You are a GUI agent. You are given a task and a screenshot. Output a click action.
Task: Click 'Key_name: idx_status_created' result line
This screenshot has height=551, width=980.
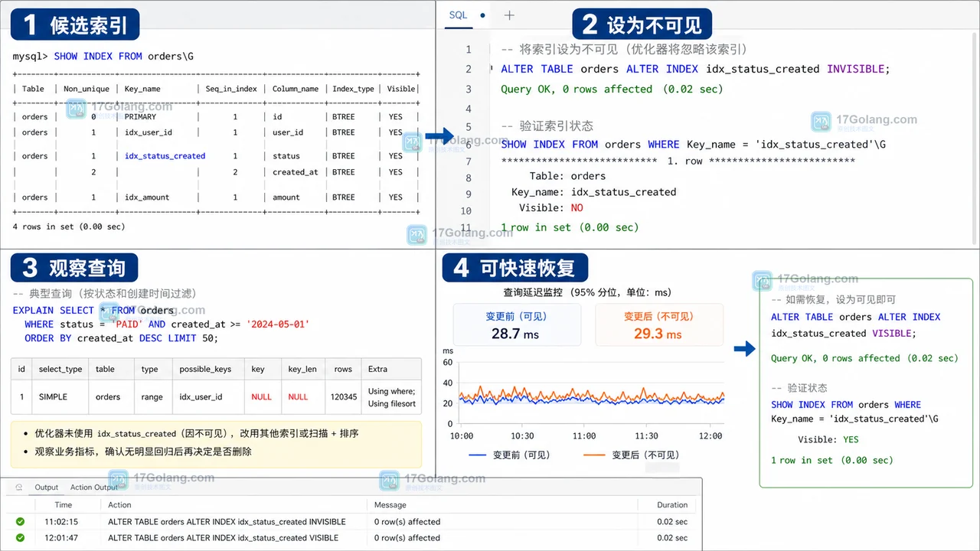coord(593,192)
